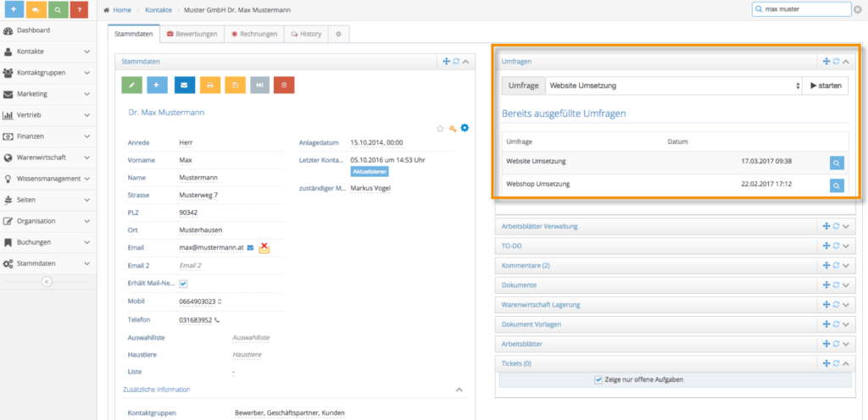Open the Rechnungen tab

coord(254,34)
